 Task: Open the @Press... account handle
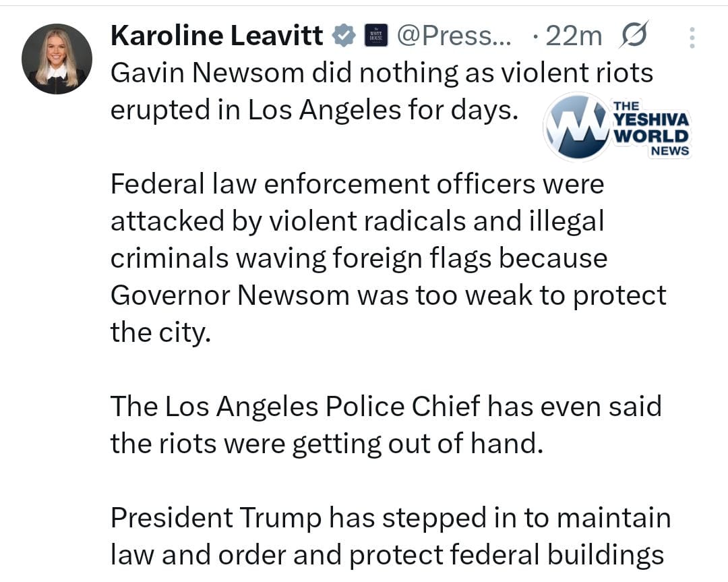[454, 36]
